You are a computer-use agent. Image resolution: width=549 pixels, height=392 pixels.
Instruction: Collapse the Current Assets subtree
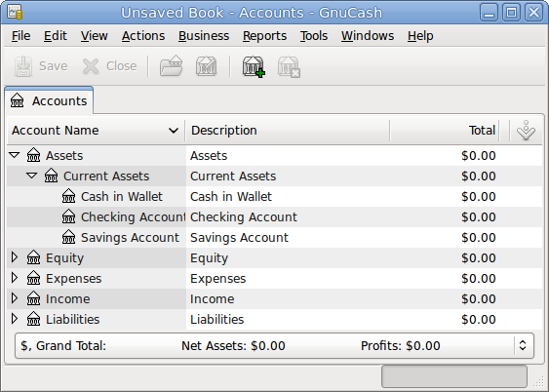[x=32, y=176]
